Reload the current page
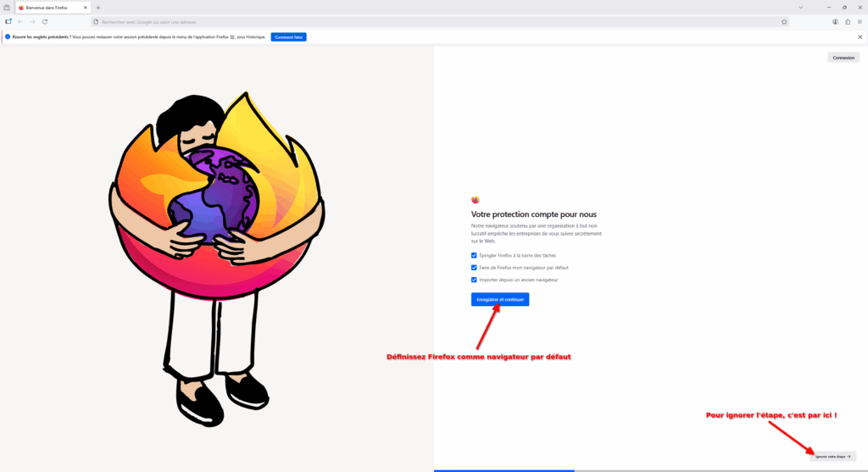 pos(45,22)
